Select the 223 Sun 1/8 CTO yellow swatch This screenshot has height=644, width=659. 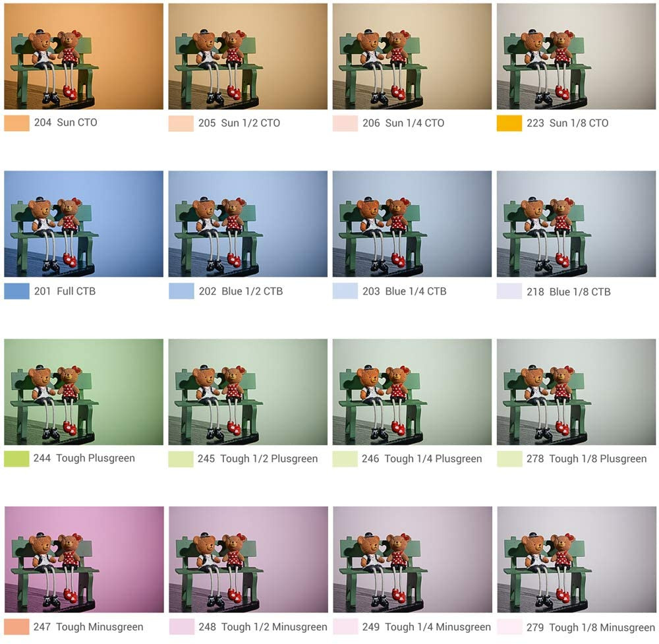pos(509,123)
